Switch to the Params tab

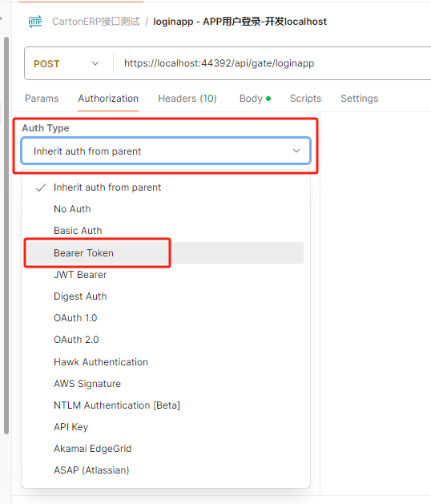click(42, 99)
